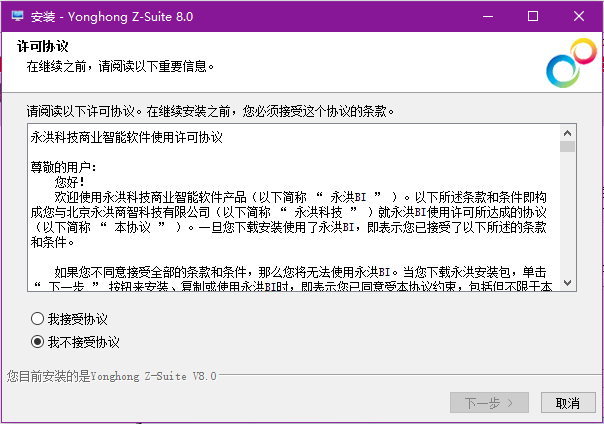The height and width of the screenshot is (424, 604).
Task: Click the text 您目前安装的是Yonghong Z-Suite V8.0
Action: [111, 376]
